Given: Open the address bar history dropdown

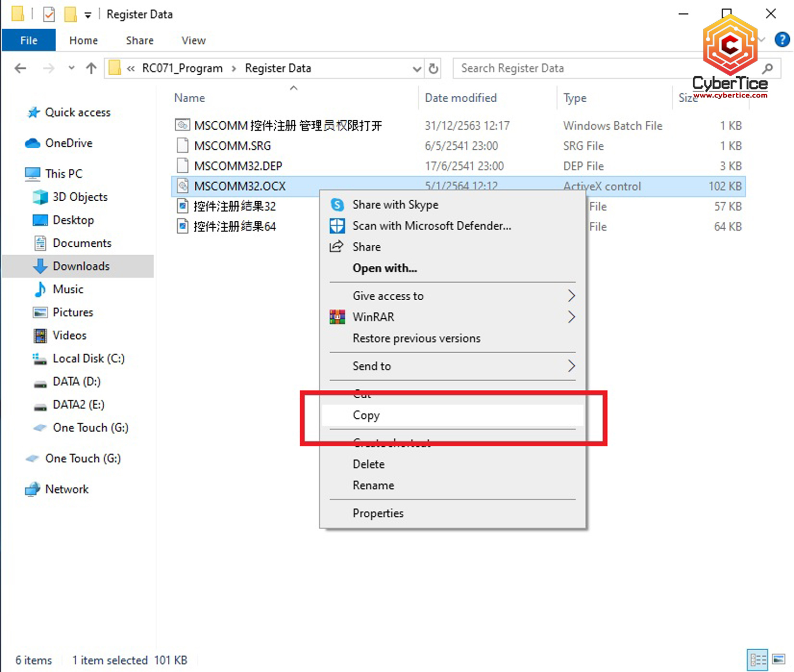Looking at the screenshot, I should coord(417,69).
